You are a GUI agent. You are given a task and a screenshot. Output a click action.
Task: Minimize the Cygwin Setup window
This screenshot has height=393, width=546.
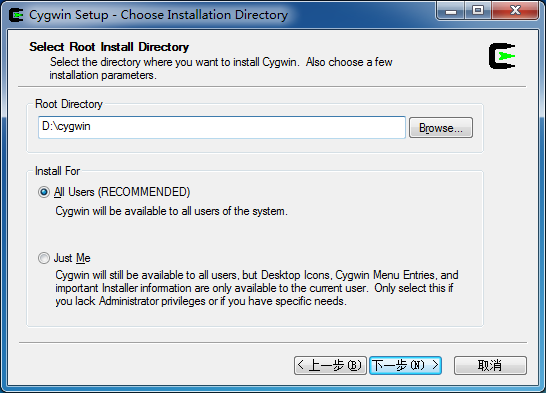(x=451, y=10)
